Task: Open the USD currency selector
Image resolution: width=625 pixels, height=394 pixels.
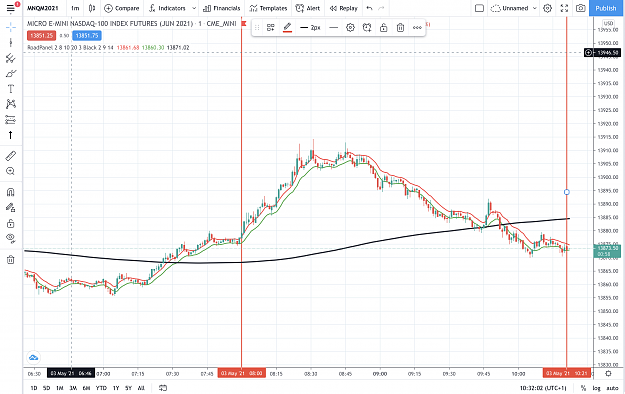Action: pyautogui.click(x=608, y=23)
